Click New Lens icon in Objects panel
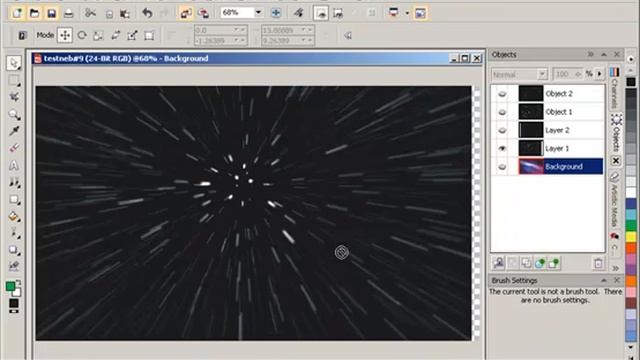This screenshot has width=640, height=360. pyautogui.click(x=540, y=263)
